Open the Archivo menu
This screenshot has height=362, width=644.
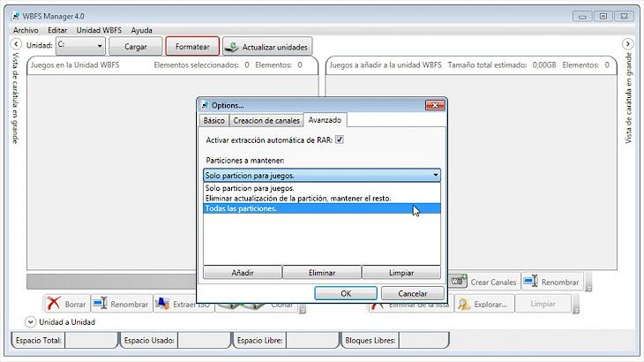click(x=26, y=30)
